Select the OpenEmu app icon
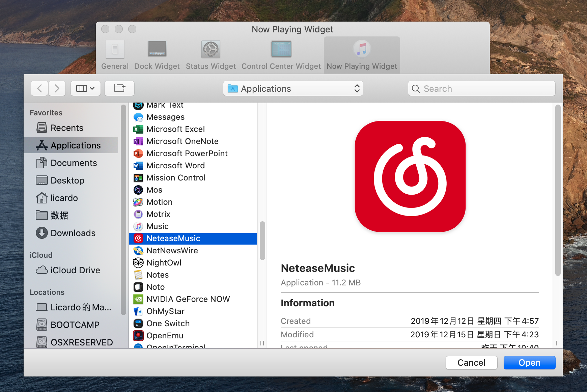This screenshot has height=392, width=587. click(138, 336)
